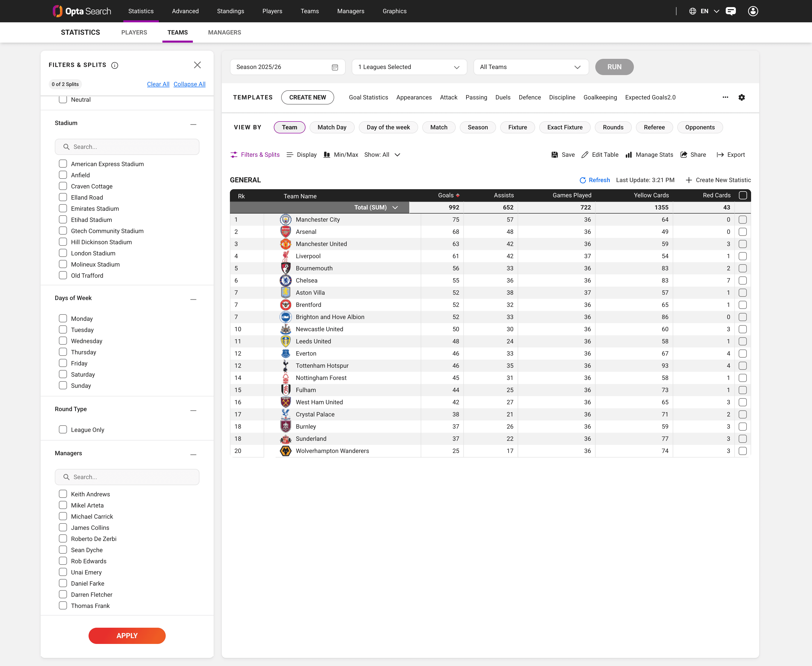Open the templates three-dot menu

pyautogui.click(x=725, y=97)
